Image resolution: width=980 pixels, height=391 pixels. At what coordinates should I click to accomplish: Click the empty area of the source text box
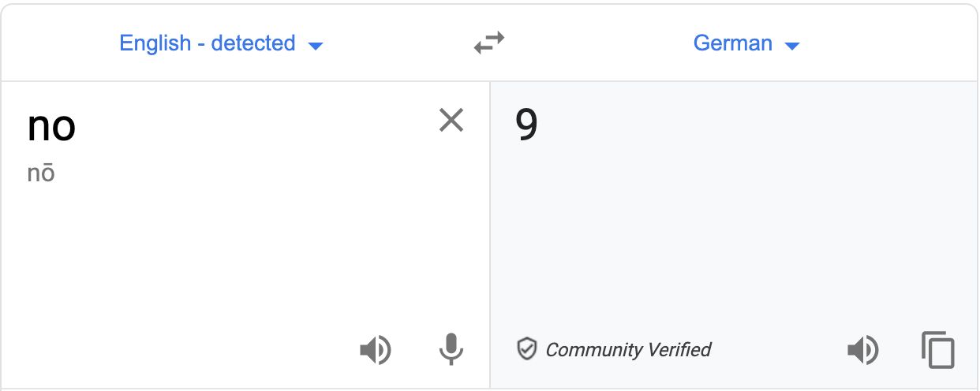237,252
